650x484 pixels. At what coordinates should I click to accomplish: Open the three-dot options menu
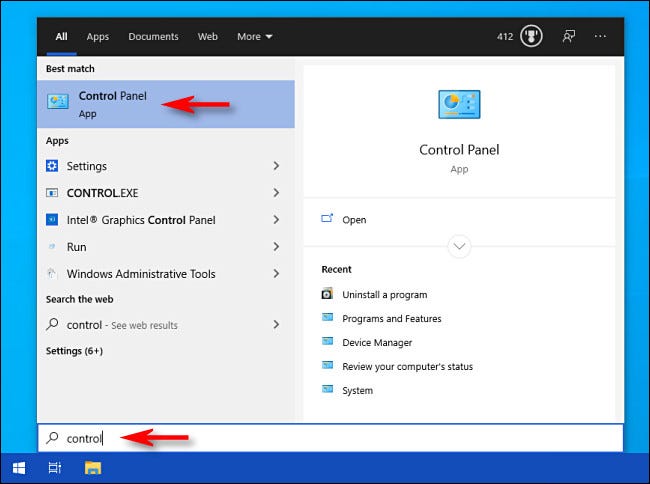tap(601, 37)
